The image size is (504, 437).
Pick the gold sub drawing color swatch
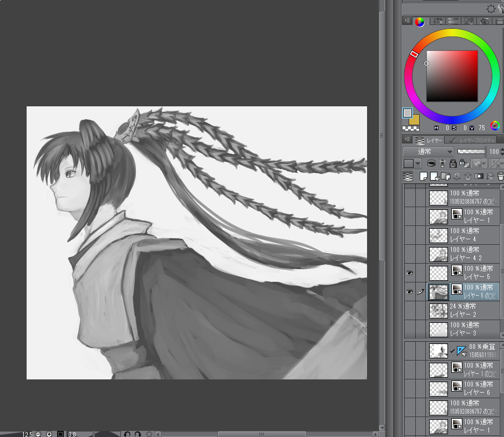pos(414,119)
